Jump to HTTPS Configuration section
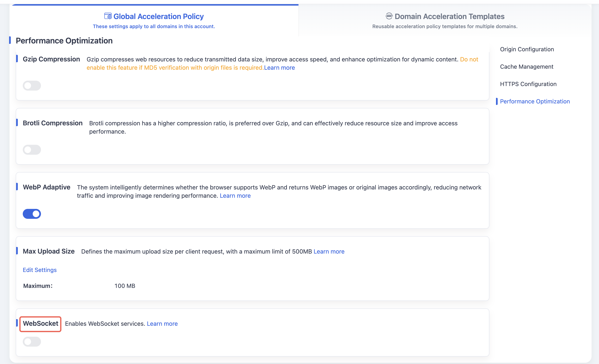Image resolution: width=599 pixels, height=364 pixels. [528, 84]
